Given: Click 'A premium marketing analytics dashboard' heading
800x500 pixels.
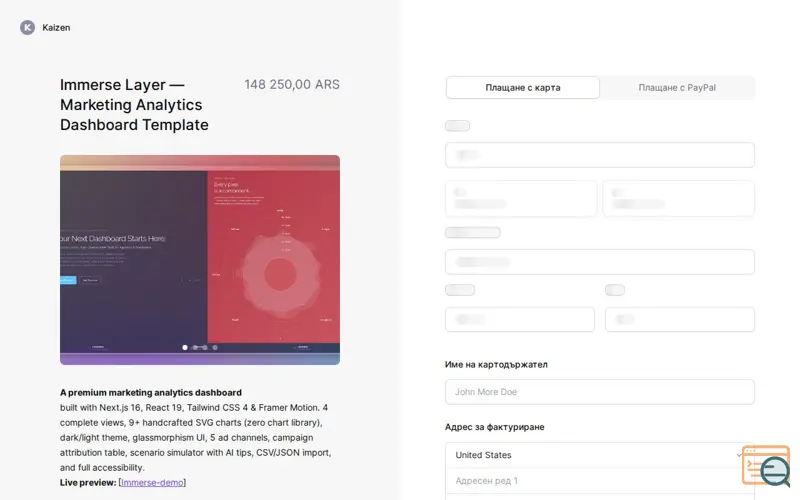Looking at the screenshot, I should [151, 393].
